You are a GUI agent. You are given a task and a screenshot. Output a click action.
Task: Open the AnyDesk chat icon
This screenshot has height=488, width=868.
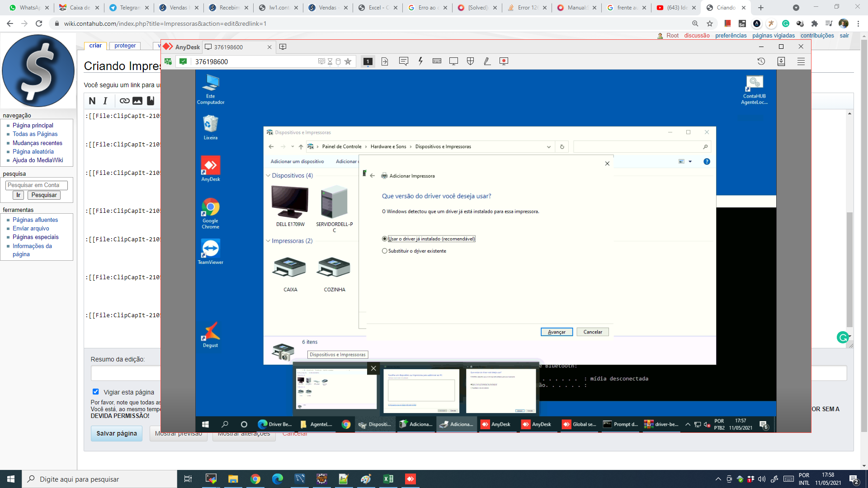[x=404, y=61]
